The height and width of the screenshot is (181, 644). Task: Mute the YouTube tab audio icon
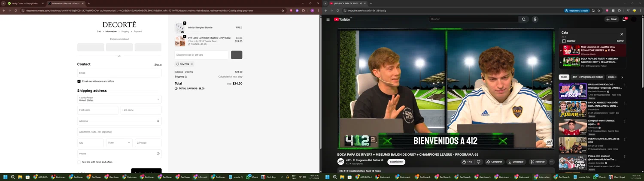(361, 3)
